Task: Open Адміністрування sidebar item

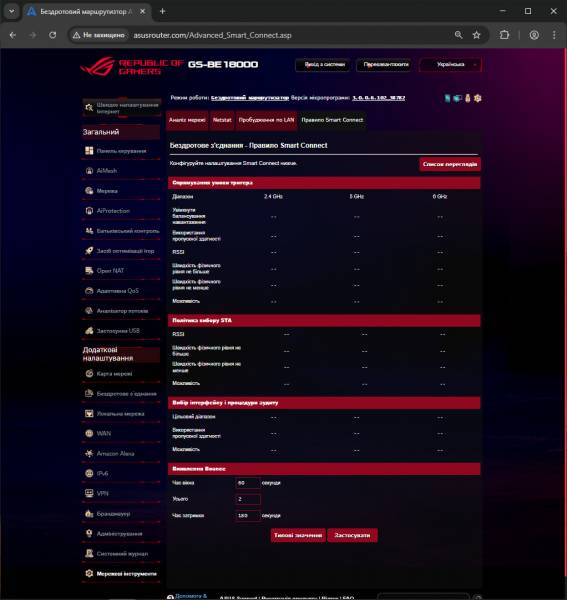Action: [121, 534]
